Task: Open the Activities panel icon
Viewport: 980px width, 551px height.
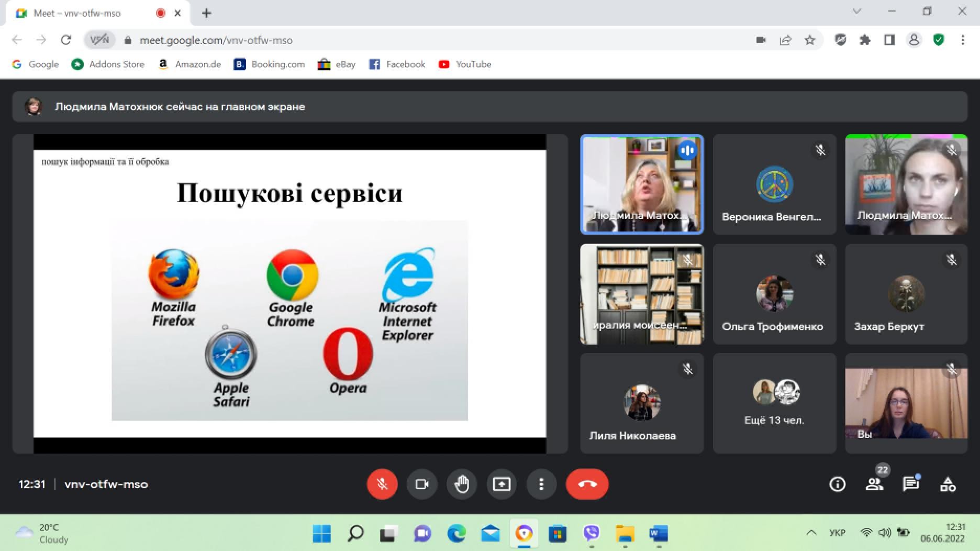Action: click(x=948, y=484)
